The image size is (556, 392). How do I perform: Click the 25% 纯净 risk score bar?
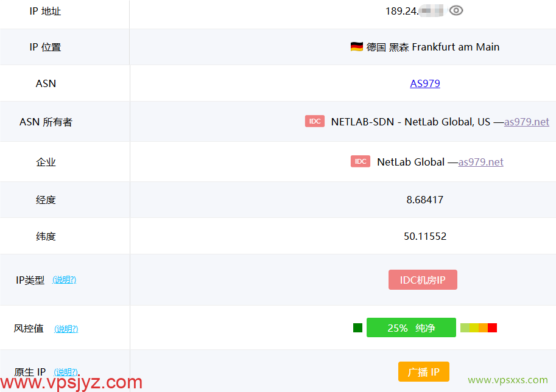(411, 327)
